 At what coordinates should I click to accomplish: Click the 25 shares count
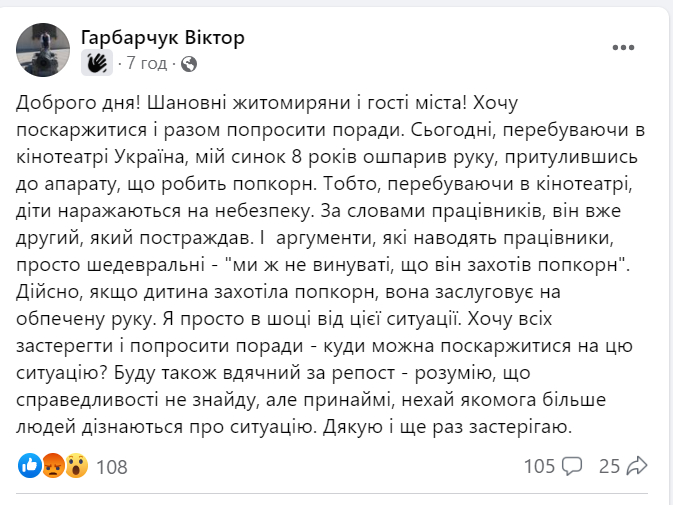pos(609,466)
